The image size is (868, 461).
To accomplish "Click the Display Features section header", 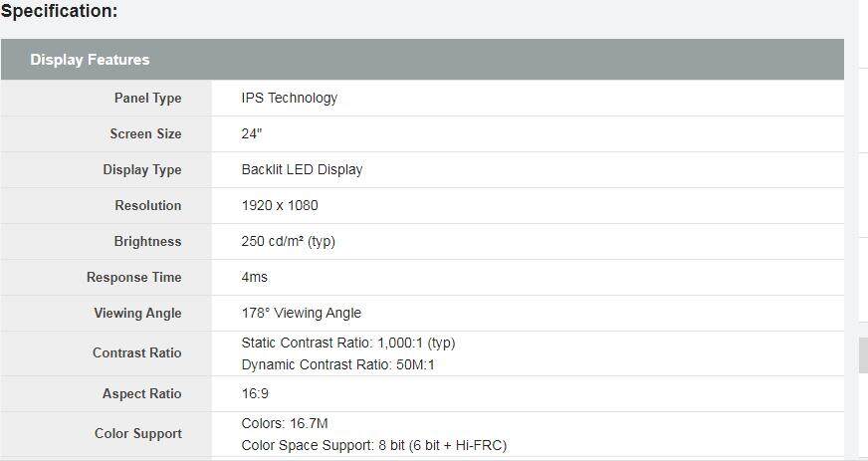I will pyautogui.click(x=90, y=60).
